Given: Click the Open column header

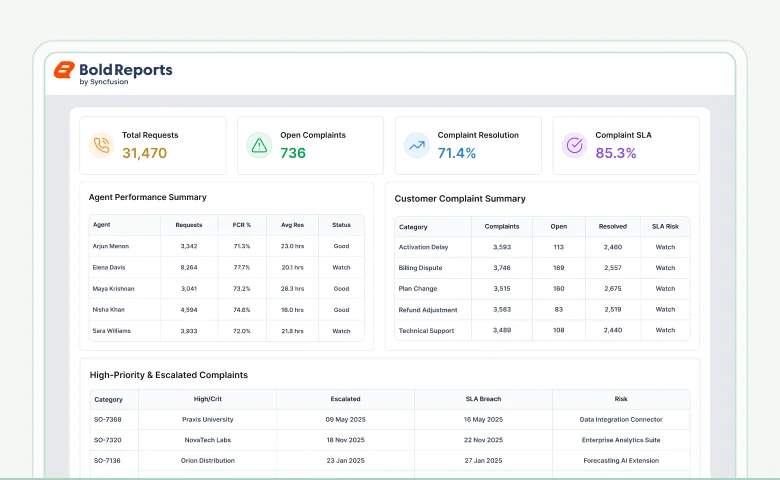Looking at the screenshot, I should (x=559, y=226).
